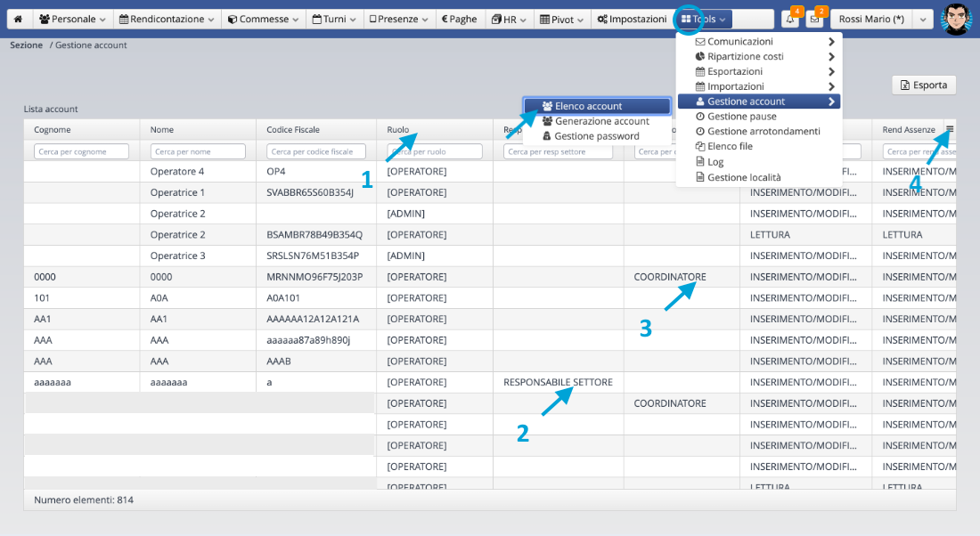Screen dimensions: 980x536
Task: Focus the Cerca per cognome field
Action: (81, 152)
